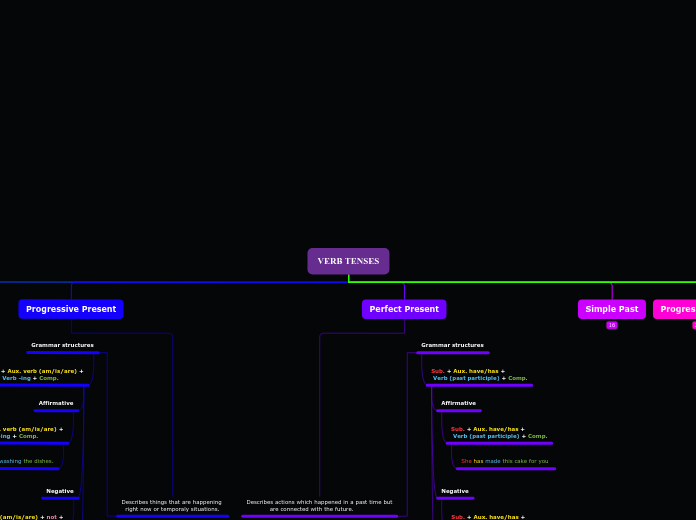Image resolution: width=696 pixels, height=520 pixels.
Task: Click description 'Describes actions which happened in a past time'
Action: point(319,505)
